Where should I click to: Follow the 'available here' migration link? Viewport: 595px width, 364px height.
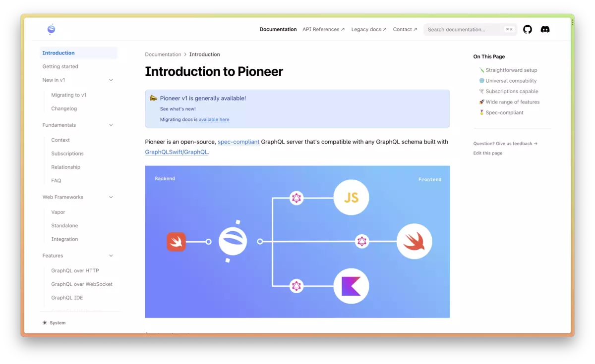point(214,119)
